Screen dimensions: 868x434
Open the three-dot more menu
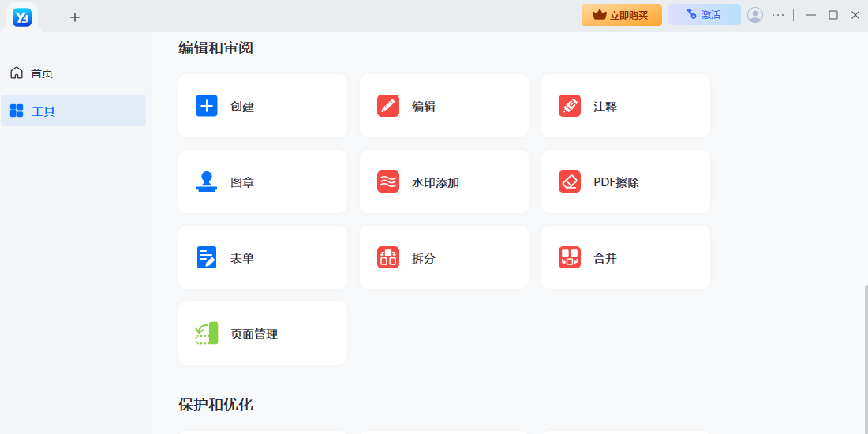[778, 15]
